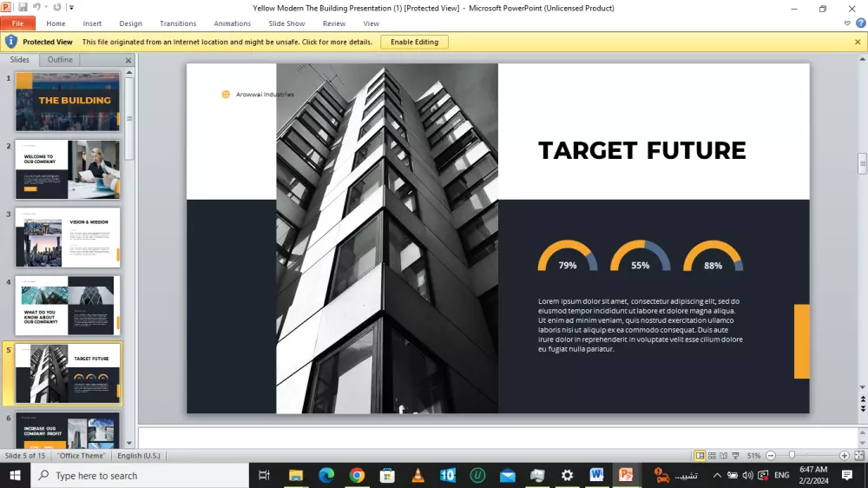Go to the Animations ribbon tab
This screenshot has width=868, height=488.
tap(233, 23)
